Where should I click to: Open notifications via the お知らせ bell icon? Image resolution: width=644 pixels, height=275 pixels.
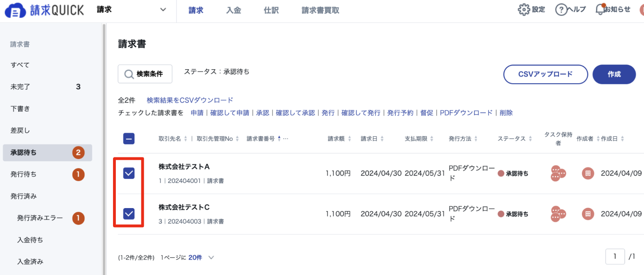(600, 9)
